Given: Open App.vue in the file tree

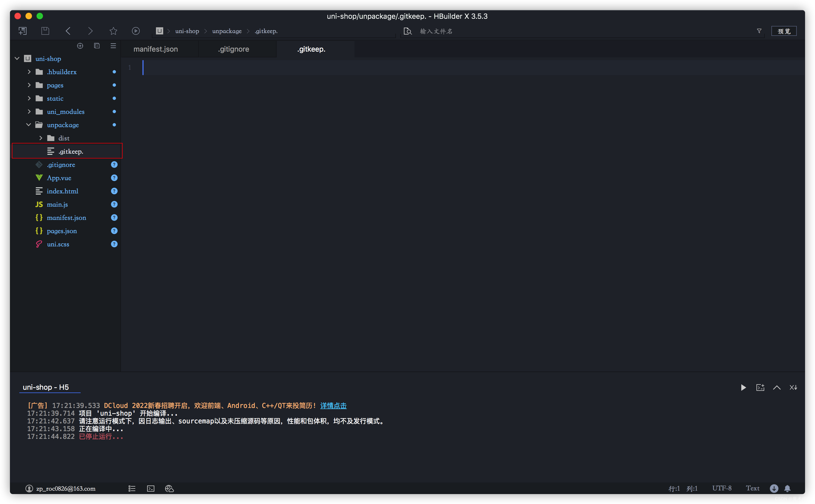Looking at the screenshot, I should [59, 178].
